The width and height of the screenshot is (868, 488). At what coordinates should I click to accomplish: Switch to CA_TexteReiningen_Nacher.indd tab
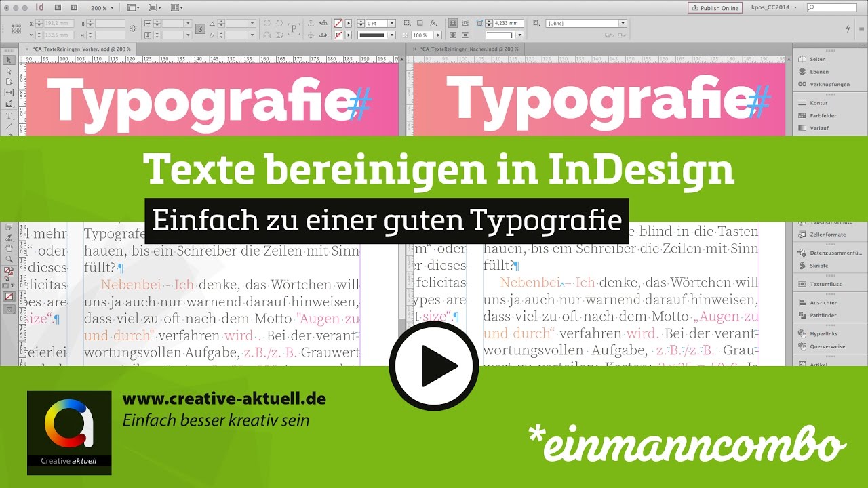(x=469, y=49)
